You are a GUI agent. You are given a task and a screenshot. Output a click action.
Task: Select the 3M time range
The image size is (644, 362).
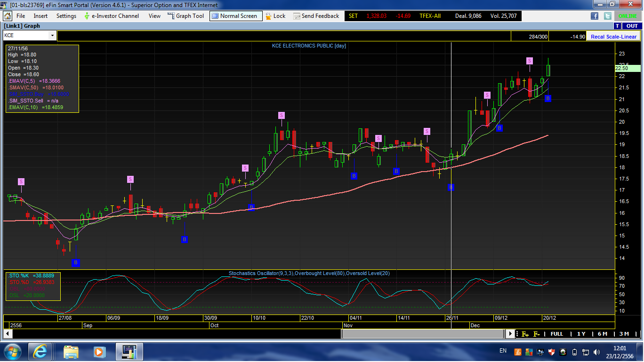tap(624, 334)
